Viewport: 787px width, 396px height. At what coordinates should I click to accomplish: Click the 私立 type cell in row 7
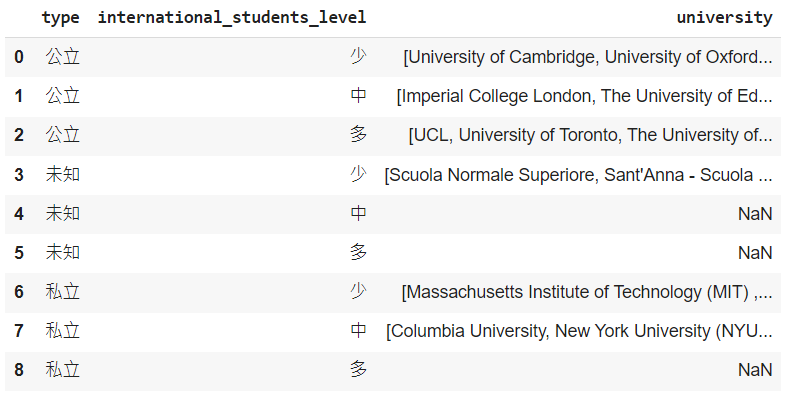(63, 331)
